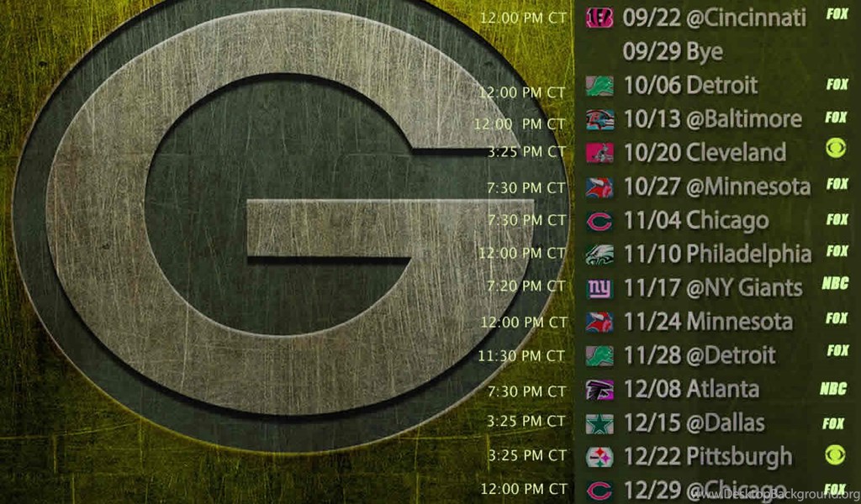Click the NBC logo beside NY Giants
The height and width of the screenshot is (504, 861).
point(835,283)
